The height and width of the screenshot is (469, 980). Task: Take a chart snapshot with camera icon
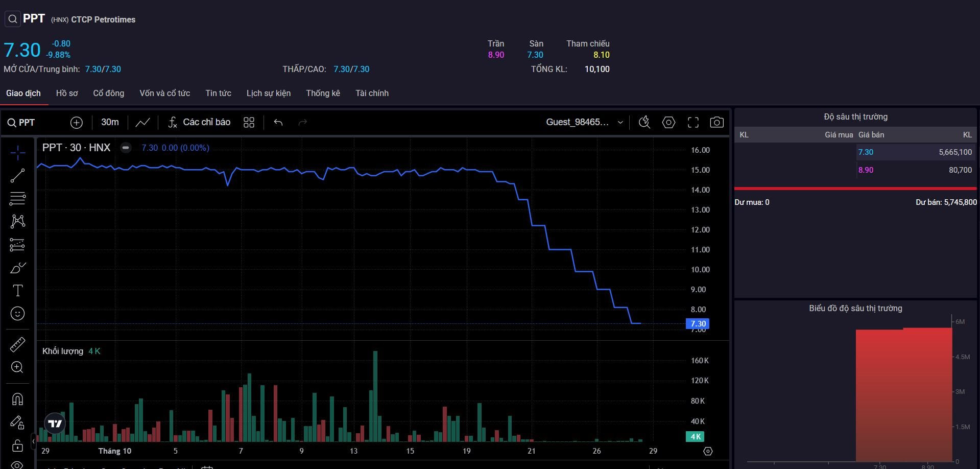(x=717, y=122)
